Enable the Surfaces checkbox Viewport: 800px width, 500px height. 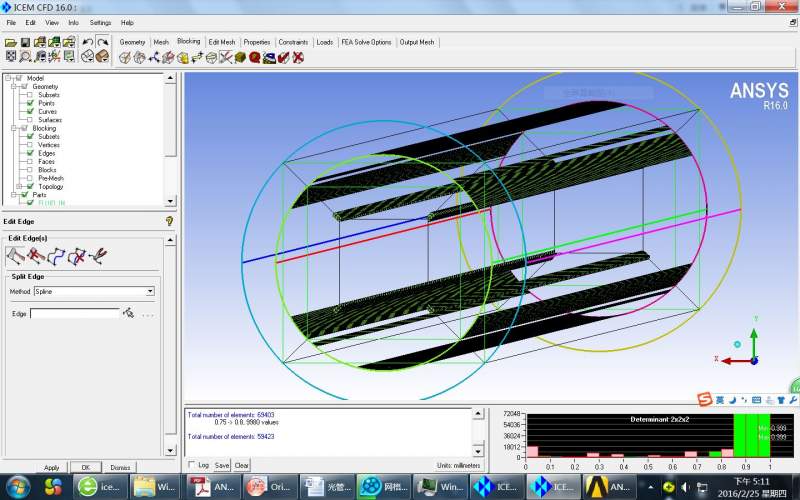click(30, 120)
